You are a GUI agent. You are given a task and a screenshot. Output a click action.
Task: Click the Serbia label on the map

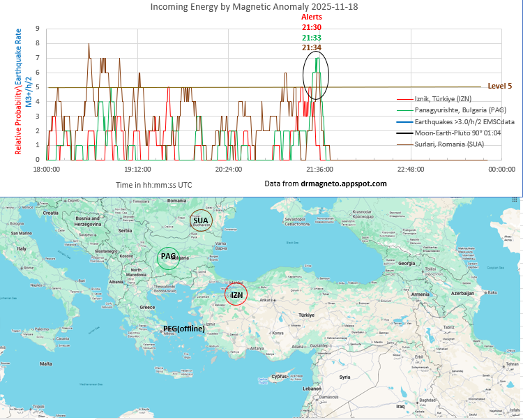click(125, 230)
